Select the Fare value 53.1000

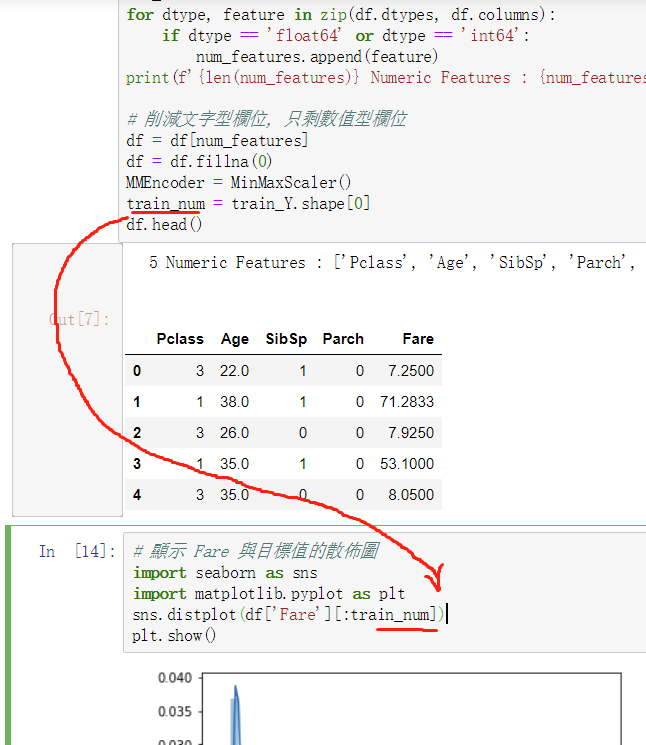click(x=407, y=464)
